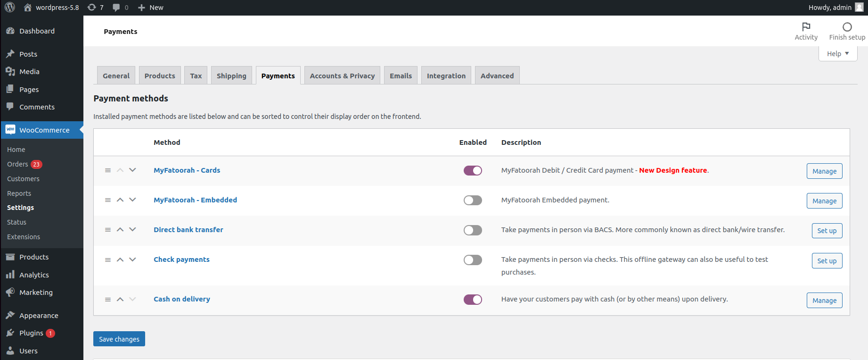Click drag handle for Direct bank transfer row

[x=108, y=230]
